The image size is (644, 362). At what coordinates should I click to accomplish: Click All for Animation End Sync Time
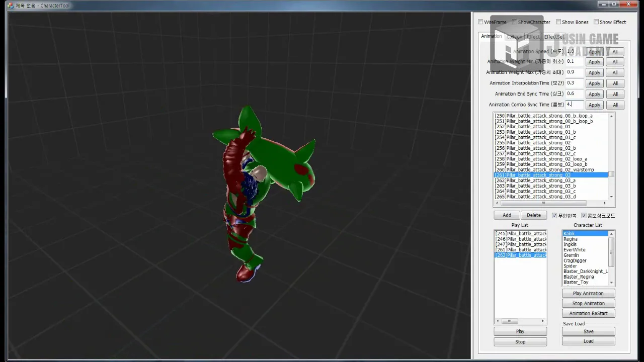click(x=615, y=94)
